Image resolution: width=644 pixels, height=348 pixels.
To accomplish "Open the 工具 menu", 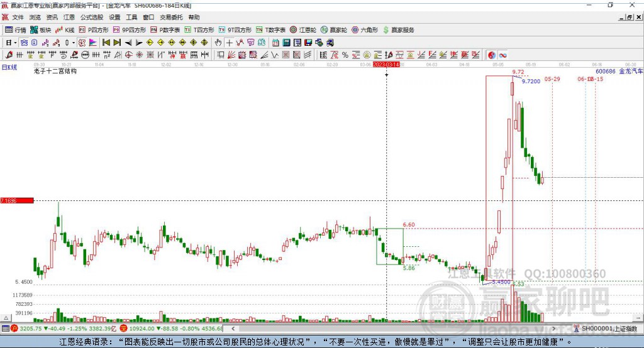I will (131, 17).
